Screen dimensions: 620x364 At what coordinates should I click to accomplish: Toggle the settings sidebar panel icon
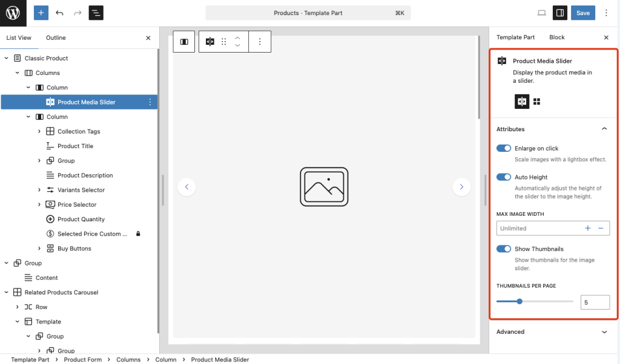[560, 13]
